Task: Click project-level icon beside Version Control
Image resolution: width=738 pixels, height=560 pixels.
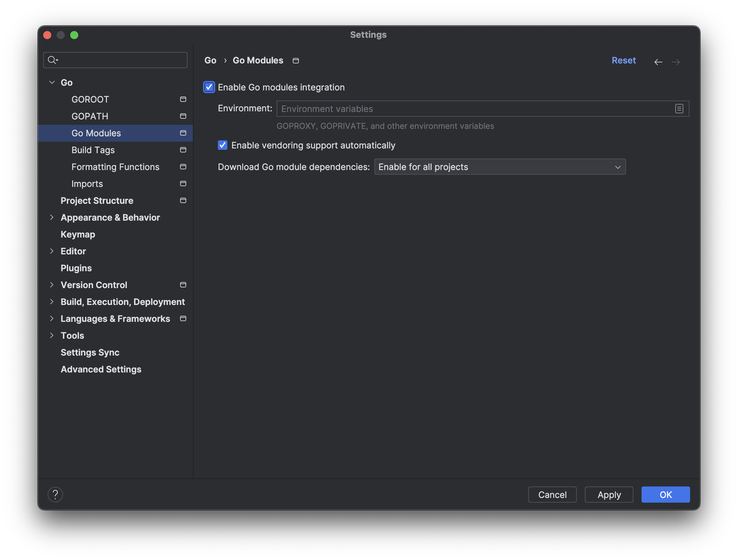Action: 183,285
